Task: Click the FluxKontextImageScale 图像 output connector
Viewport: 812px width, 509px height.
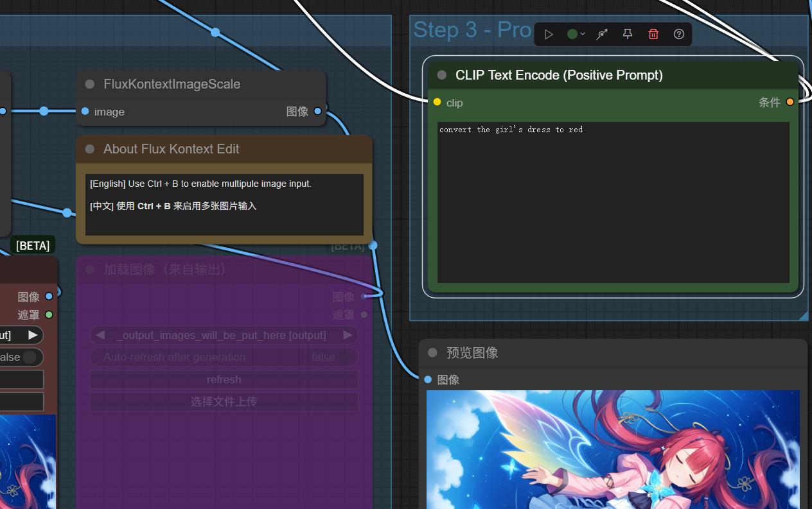Action: [318, 112]
